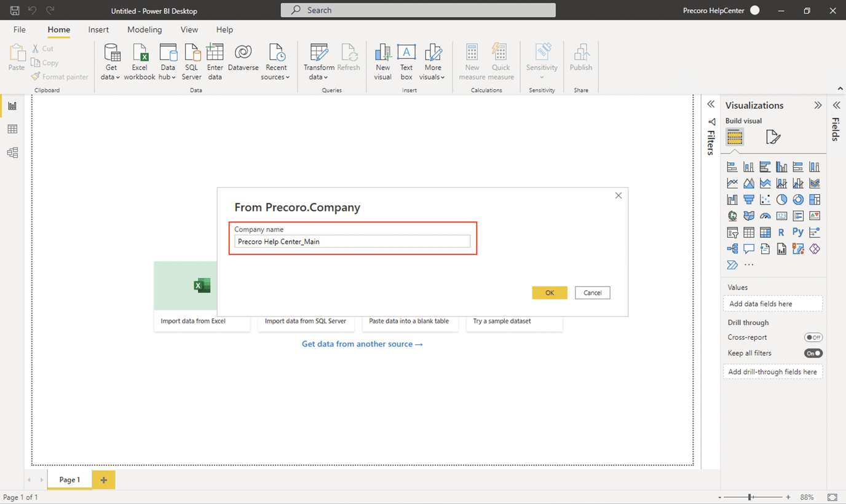Screen dimensions: 846x504
Task: Switch to the Modeling ribbon tab
Action: pyautogui.click(x=144, y=29)
